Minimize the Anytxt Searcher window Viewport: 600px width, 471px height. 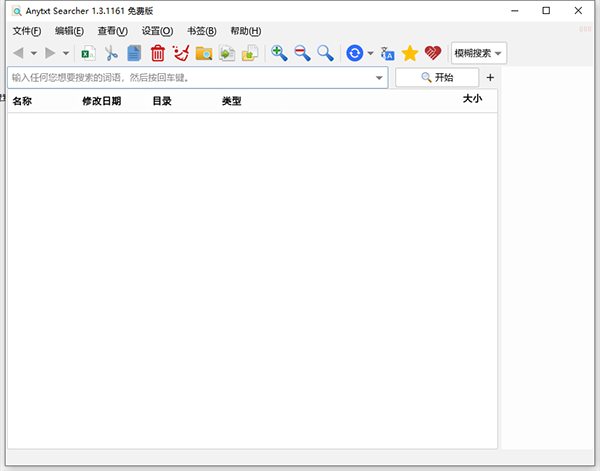click(515, 11)
